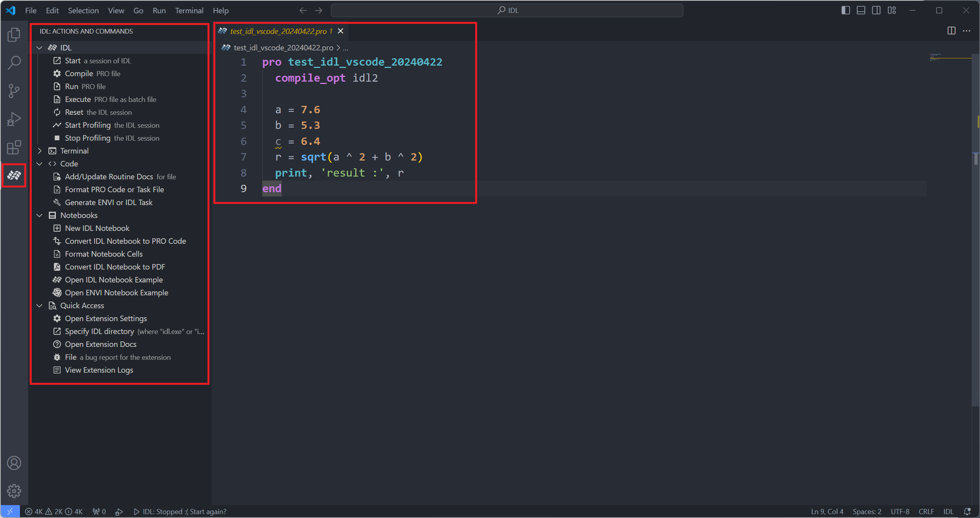The image size is (980, 518).
Task: Click IDL: Stopped Start again status
Action: tap(180, 511)
